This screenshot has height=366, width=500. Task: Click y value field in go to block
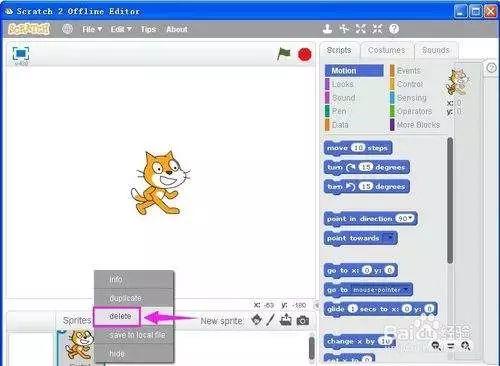(389, 270)
